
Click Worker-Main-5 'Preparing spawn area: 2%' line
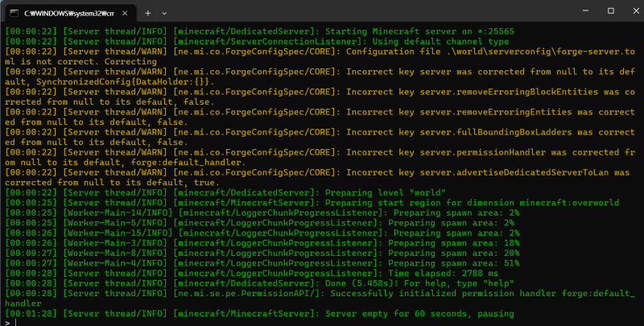click(259, 223)
